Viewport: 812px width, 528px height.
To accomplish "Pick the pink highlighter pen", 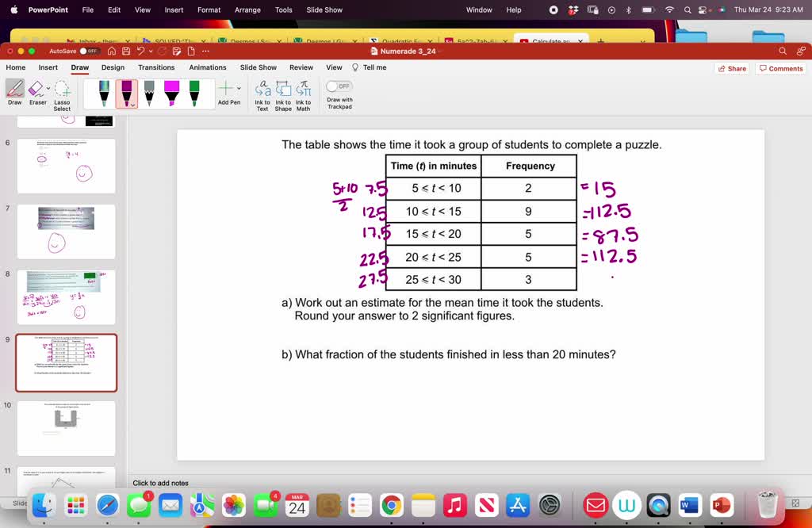I will (171, 93).
